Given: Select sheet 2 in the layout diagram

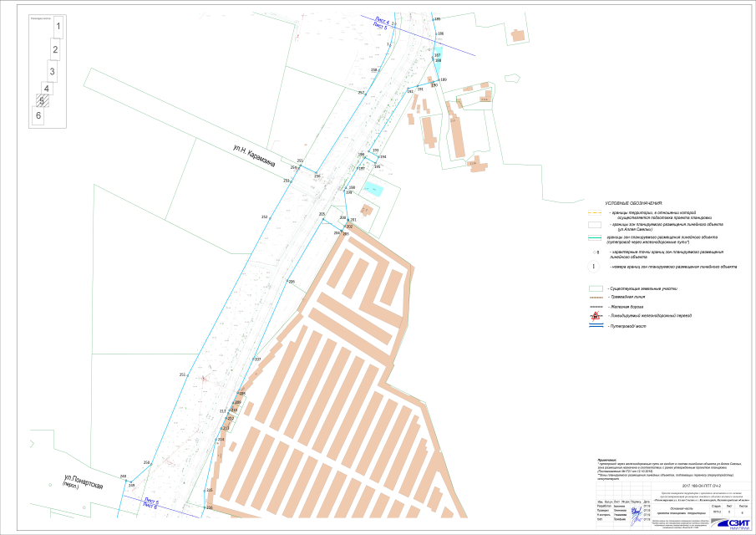Looking at the screenshot, I should coord(54,51).
